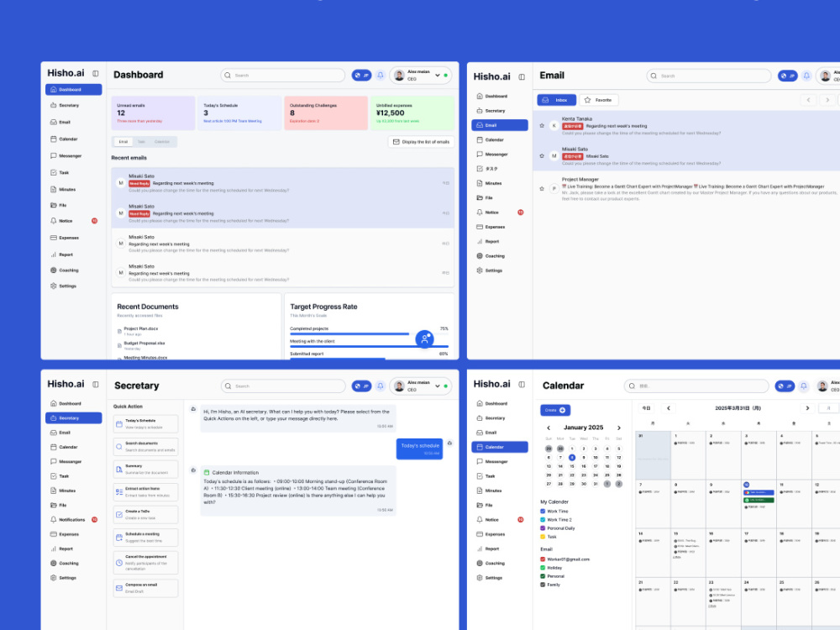Go to next page of emails in Email window
This screenshot has width=840, height=630.
(x=827, y=100)
